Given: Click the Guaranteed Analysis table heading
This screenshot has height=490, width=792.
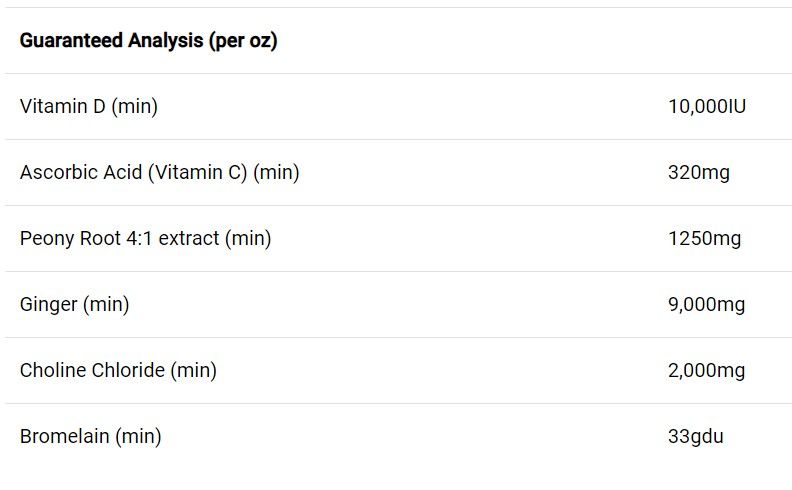Looking at the screenshot, I should tap(148, 41).
